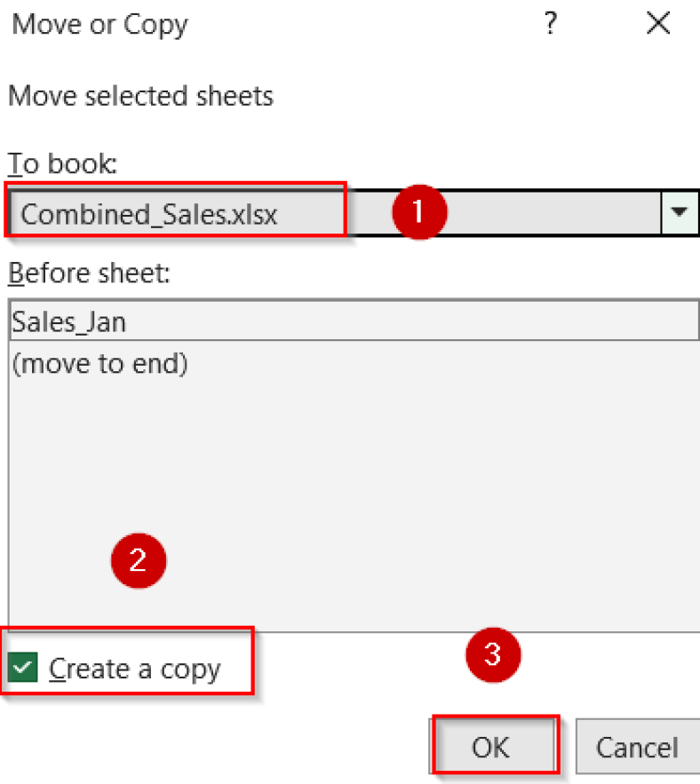Close the Move or Copy dialog
This screenshot has width=700, height=784.
click(658, 24)
